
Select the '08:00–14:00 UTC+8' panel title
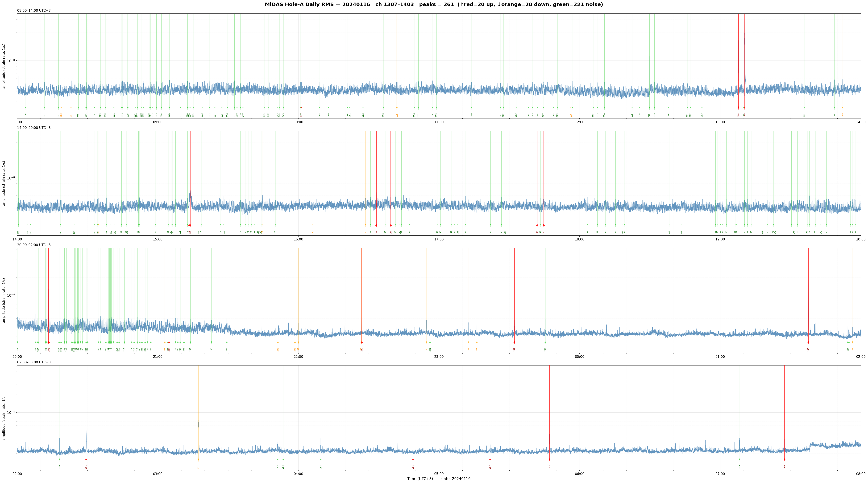click(x=34, y=11)
